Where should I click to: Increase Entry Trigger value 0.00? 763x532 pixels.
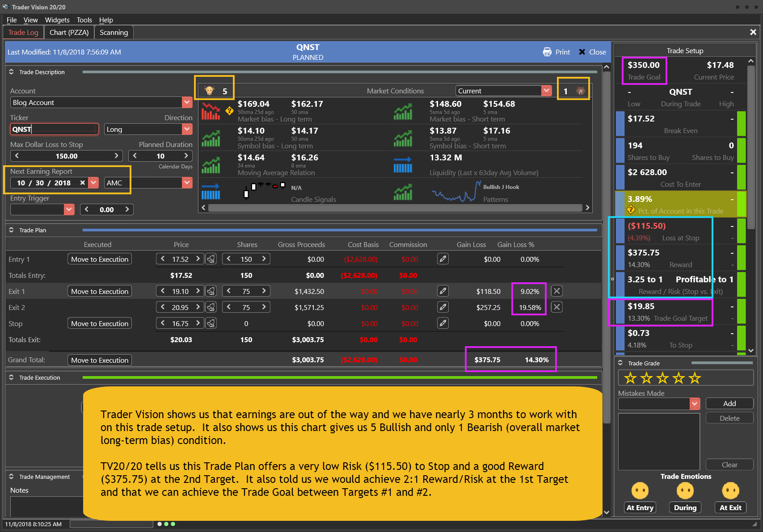[x=127, y=209]
